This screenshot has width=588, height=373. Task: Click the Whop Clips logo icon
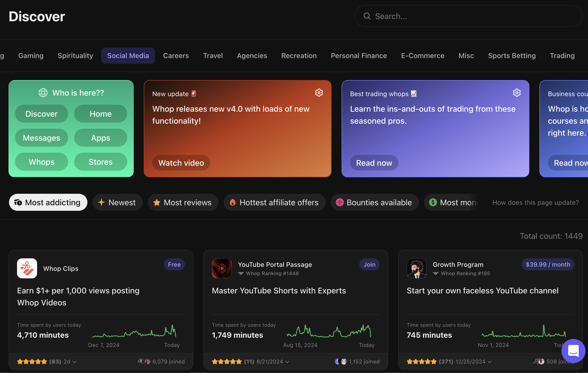pyautogui.click(x=27, y=268)
